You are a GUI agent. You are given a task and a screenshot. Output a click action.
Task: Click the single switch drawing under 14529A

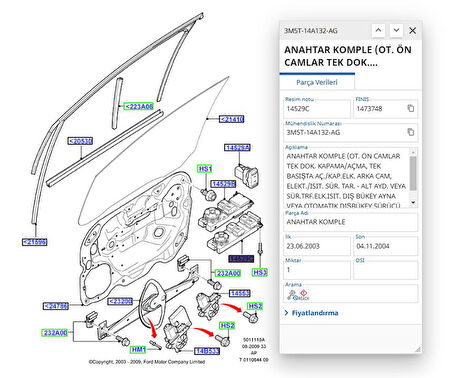[247, 175]
